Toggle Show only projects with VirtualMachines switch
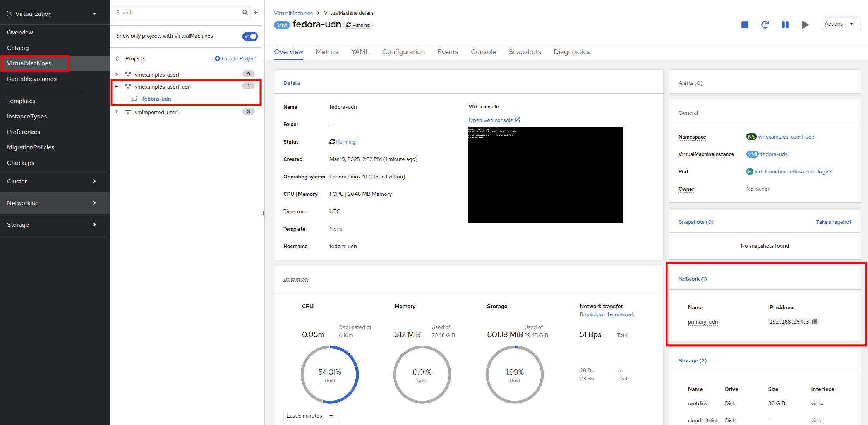The image size is (868, 425). (250, 36)
